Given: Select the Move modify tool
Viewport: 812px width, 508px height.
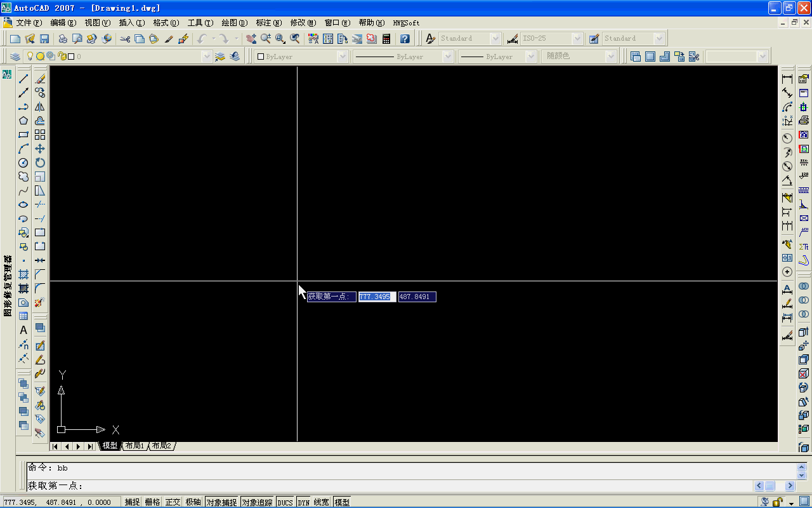Looking at the screenshot, I should click(40, 149).
